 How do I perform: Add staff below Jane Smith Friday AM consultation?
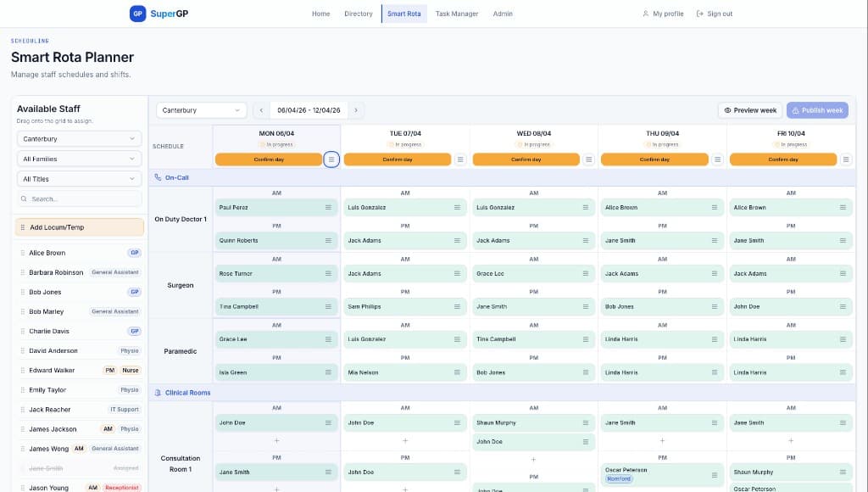[x=791, y=440]
